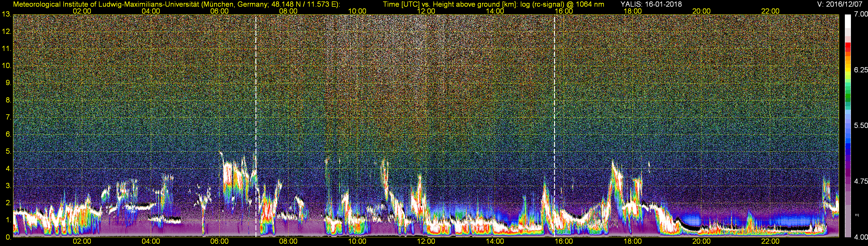The width and height of the screenshot is (868, 246).
Task: Click 12:00 on the lower time axis
Action: click(x=426, y=242)
